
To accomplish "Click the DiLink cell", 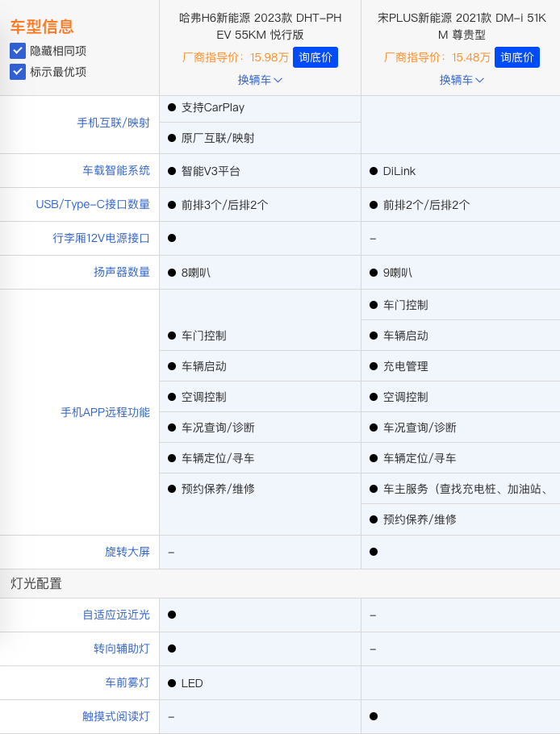I will (461, 171).
